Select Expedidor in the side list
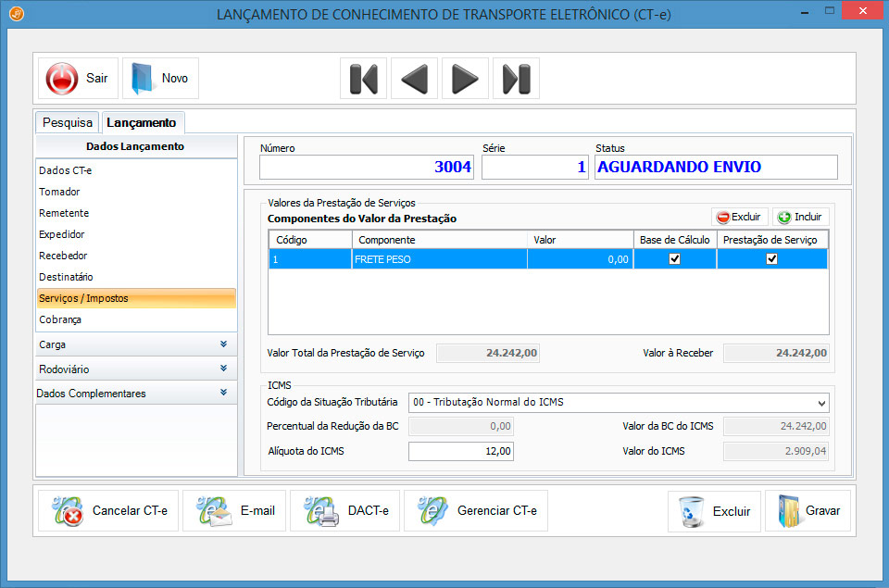Image resolution: width=889 pixels, height=588 pixels. tap(136, 234)
